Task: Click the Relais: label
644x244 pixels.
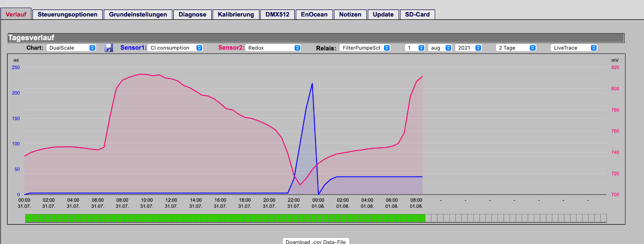Action: click(326, 48)
